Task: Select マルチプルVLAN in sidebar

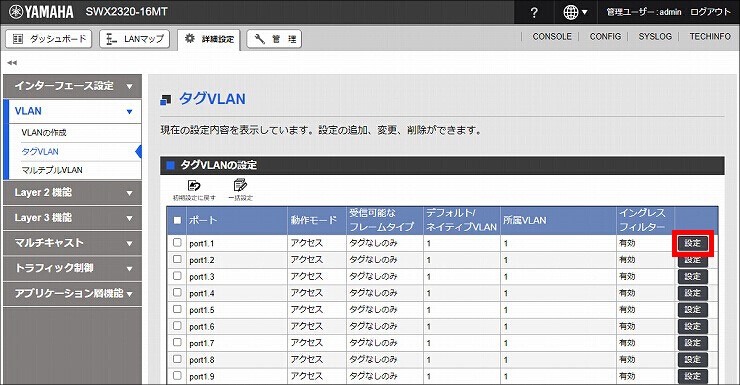Action: point(52,170)
